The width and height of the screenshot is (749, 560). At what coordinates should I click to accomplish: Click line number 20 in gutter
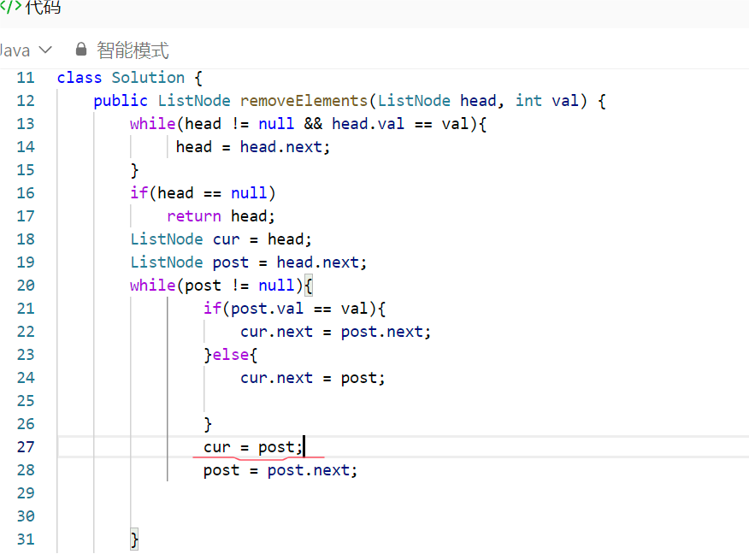pyautogui.click(x=26, y=286)
